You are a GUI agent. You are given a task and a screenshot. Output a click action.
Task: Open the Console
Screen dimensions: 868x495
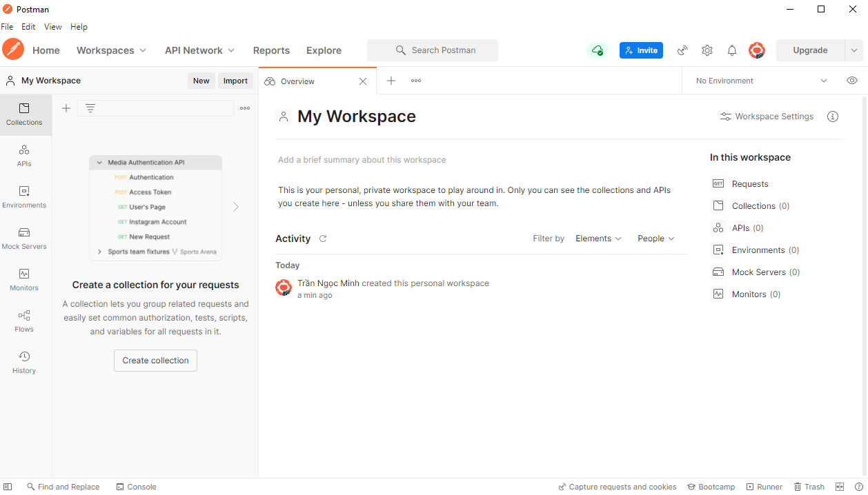(x=137, y=487)
